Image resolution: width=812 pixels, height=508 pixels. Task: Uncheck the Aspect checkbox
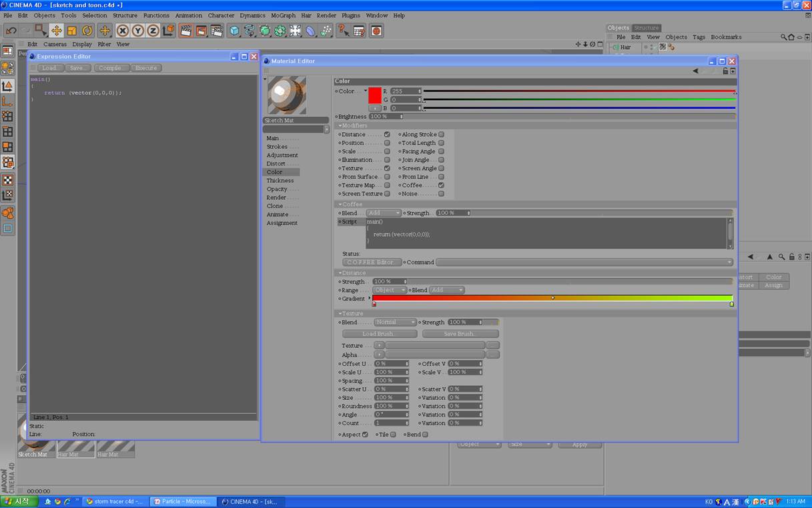365,435
